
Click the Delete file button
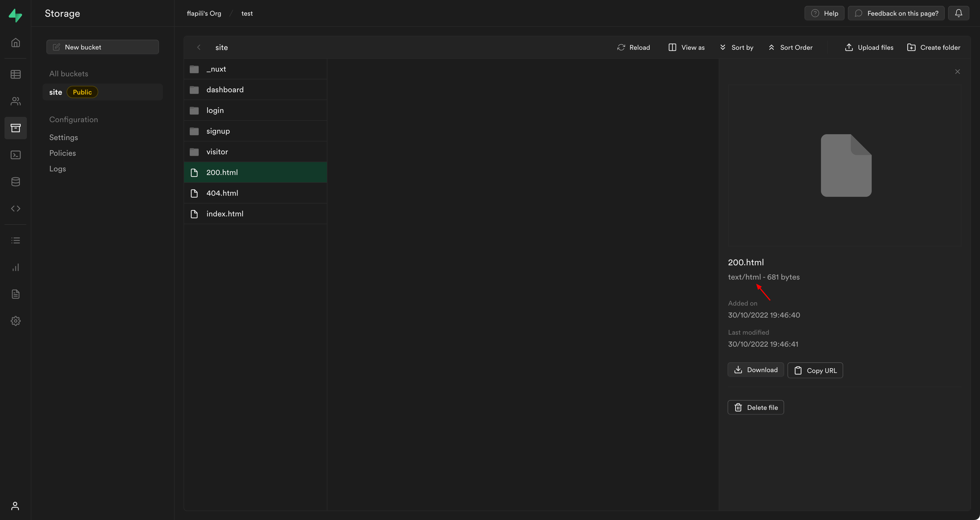point(756,408)
